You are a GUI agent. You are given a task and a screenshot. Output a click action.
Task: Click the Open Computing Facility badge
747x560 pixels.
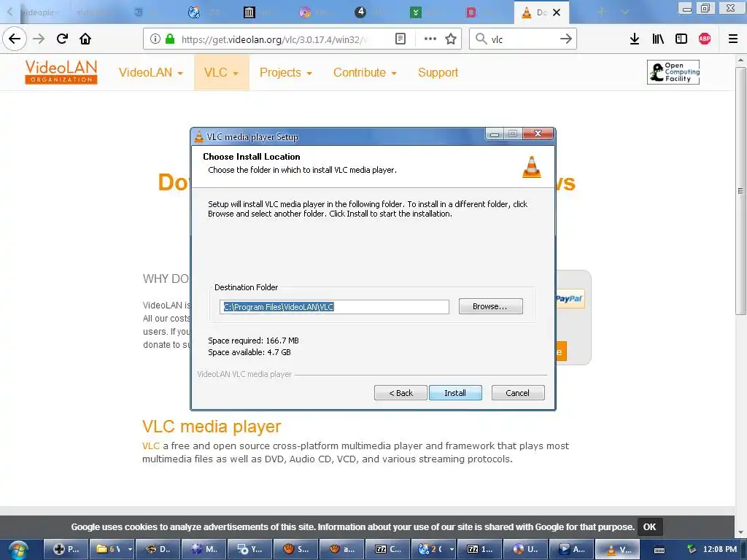tap(673, 72)
